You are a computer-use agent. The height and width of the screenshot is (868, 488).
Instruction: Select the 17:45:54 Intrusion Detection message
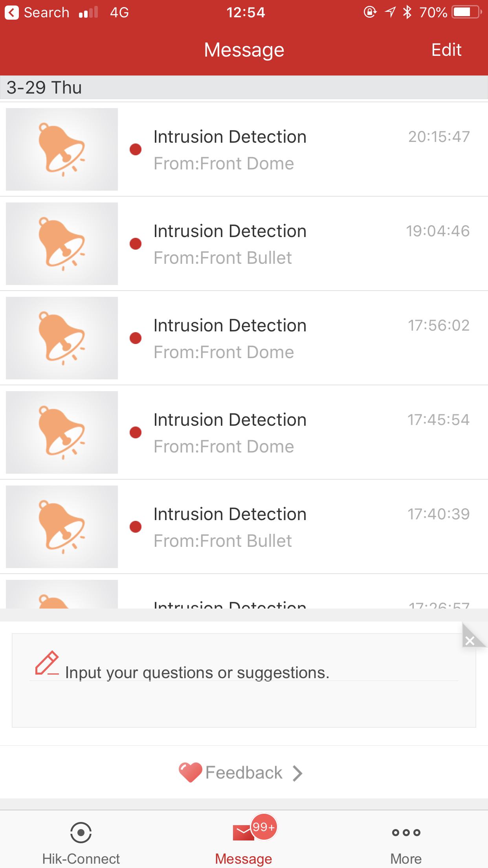tap(275, 432)
